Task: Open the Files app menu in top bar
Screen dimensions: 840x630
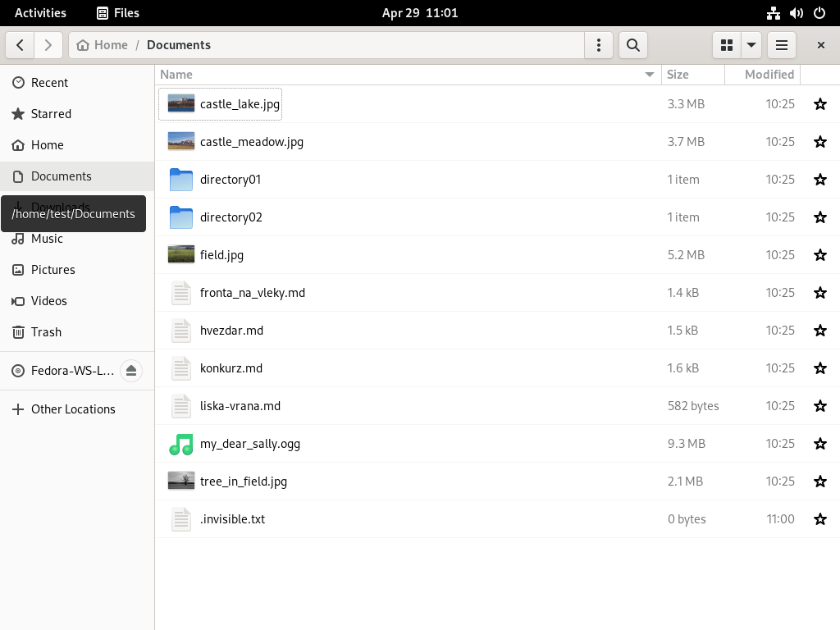Action: click(x=118, y=13)
